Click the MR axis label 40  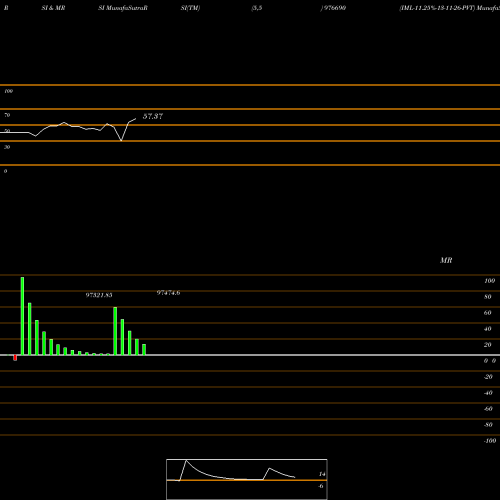488,329
